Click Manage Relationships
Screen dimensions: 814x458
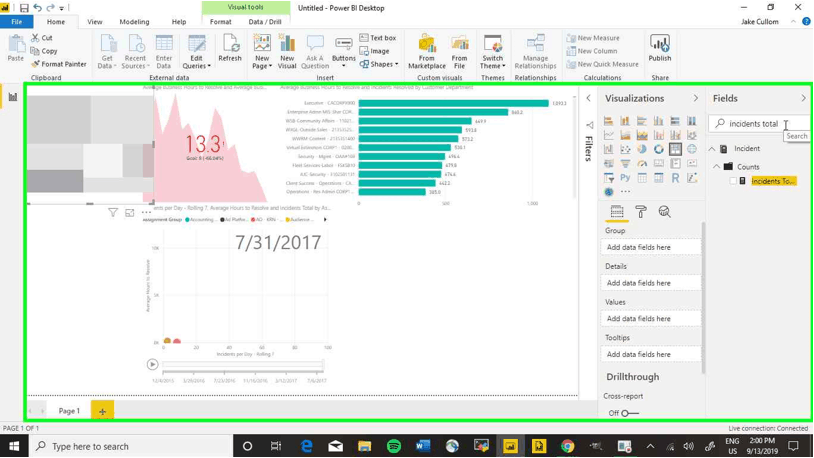tap(535, 51)
